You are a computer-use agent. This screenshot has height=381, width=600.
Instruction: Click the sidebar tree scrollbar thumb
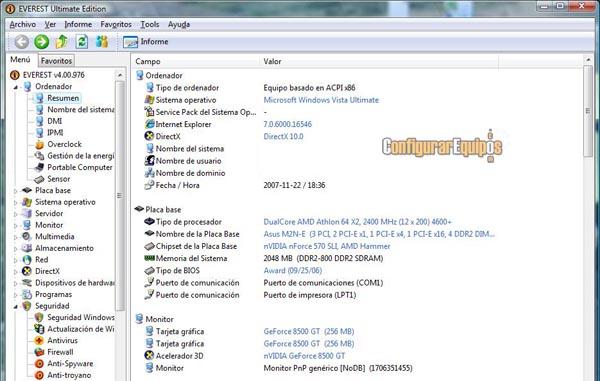[120, 196]
